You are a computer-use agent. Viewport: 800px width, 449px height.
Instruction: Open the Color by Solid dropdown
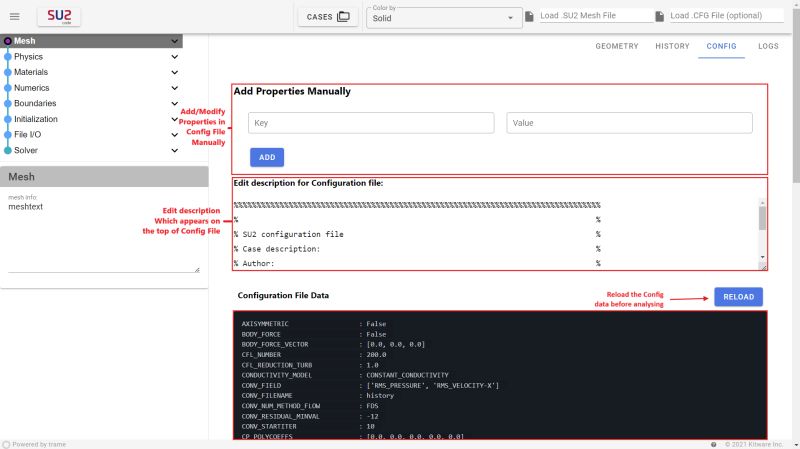[444, 18]
